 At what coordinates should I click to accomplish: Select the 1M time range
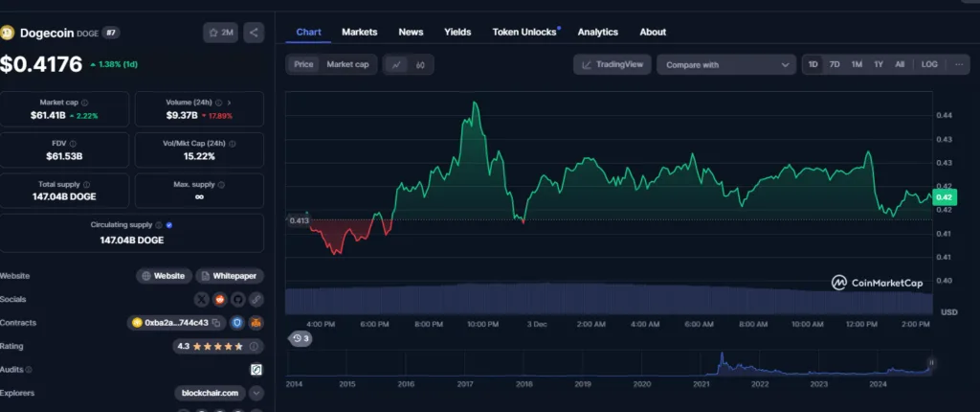[x=857, y=64]
